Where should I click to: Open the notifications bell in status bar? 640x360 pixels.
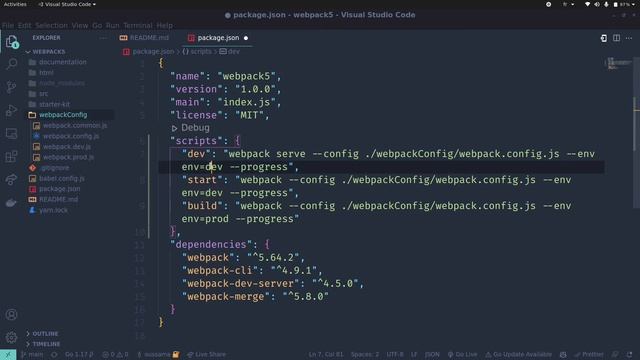point(629,355)
